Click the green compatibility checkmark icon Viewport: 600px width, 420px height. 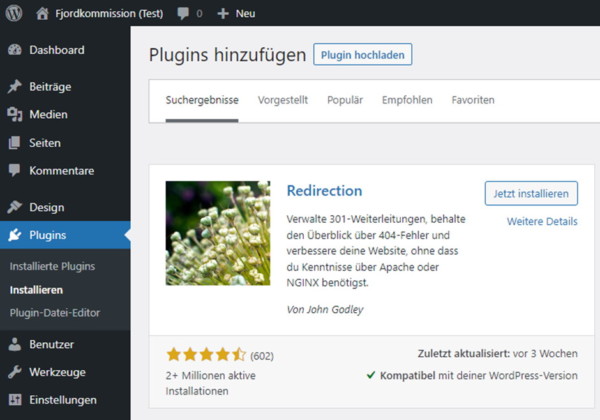pyautogui.click(x=371, y=375)
